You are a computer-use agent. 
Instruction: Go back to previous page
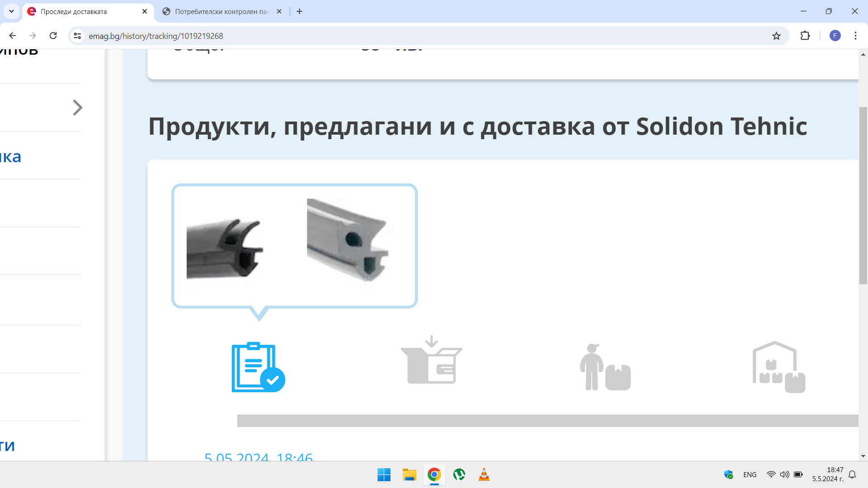(13, 36)
